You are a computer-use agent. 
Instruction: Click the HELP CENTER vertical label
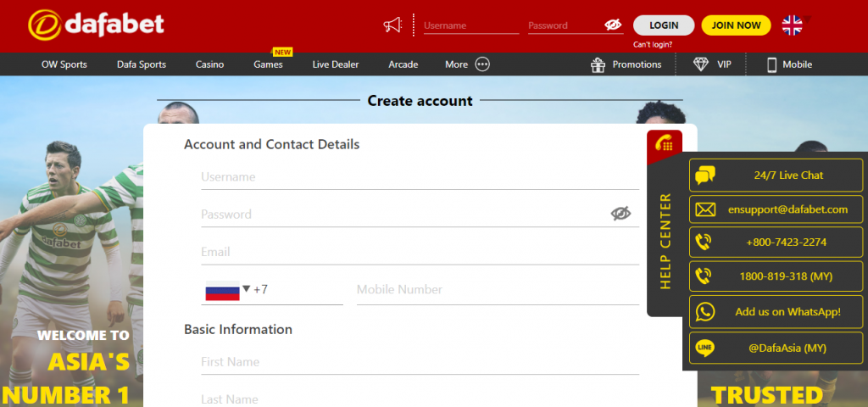click(x=665, y=240)
